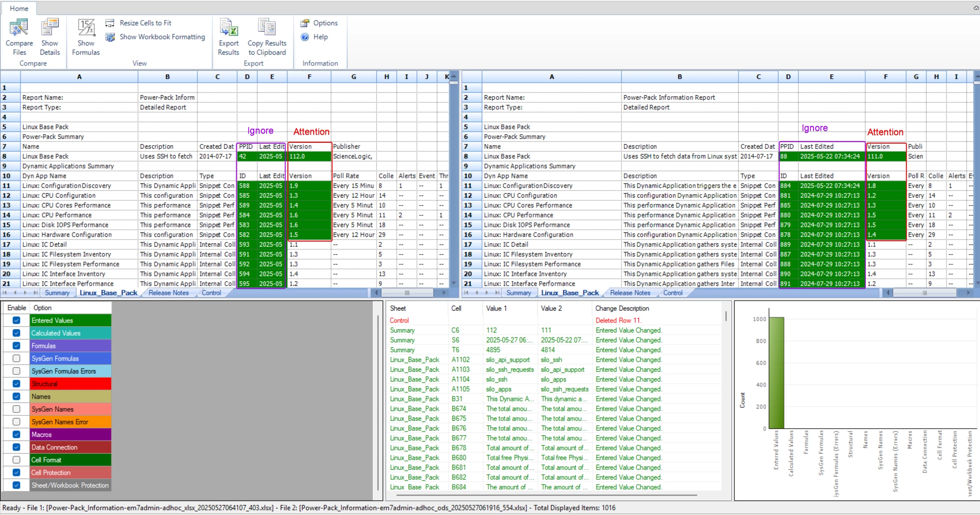980x515 pixels.
Task: Switch to Release Notes tab in left pane
Action: coord(169,293)
